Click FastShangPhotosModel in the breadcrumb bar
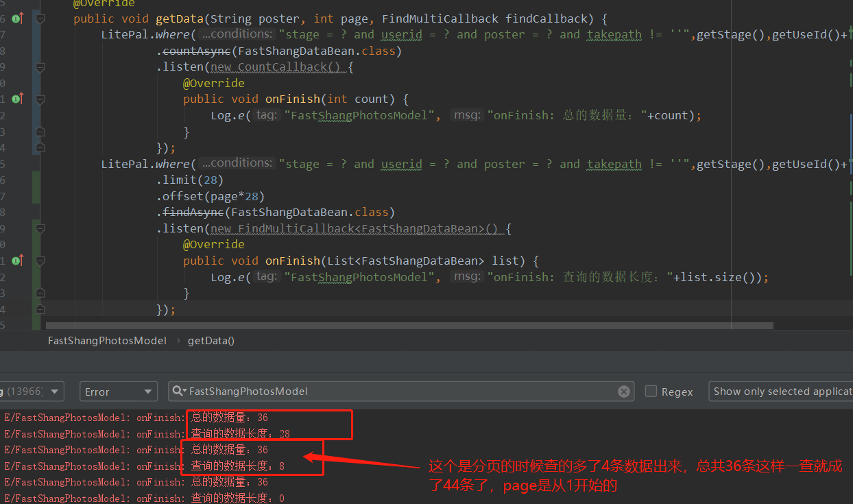 pyautogui.click(x=107, y=340)
